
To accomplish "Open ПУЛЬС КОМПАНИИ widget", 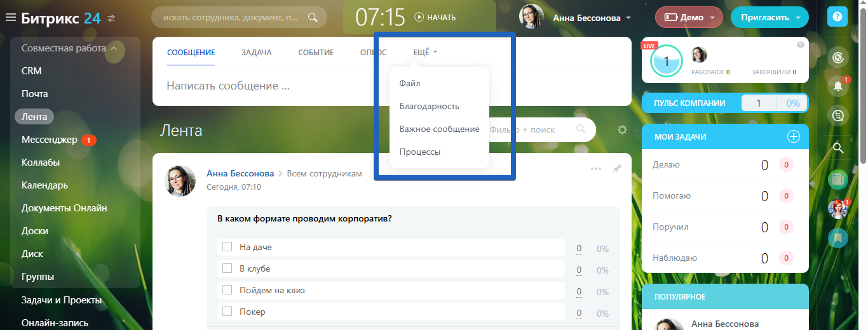I will [x=725, y=103].
